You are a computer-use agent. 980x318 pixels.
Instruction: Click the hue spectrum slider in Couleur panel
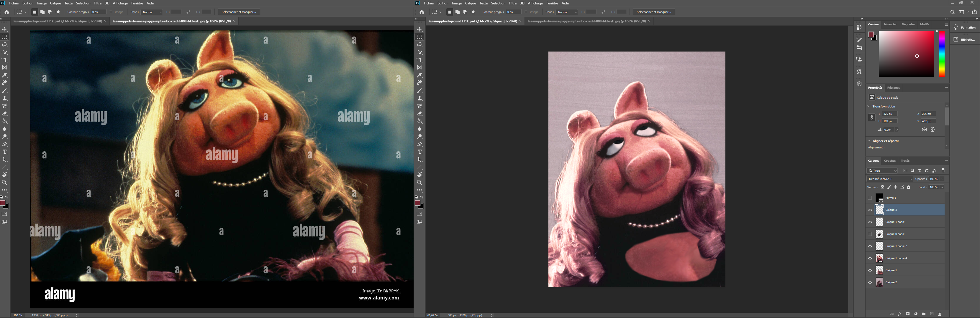click(x=942, y=54)
